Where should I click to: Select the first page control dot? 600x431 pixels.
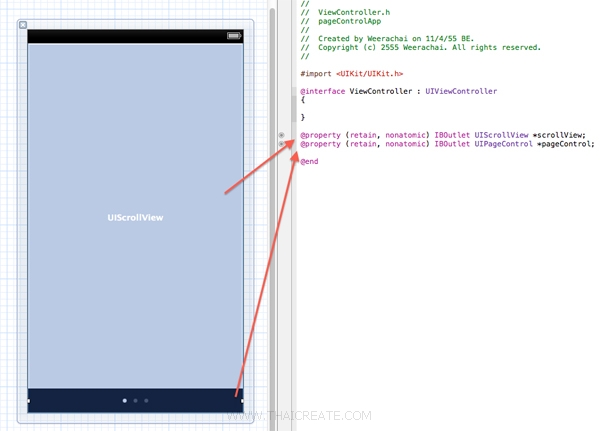(x=125, y=400)
